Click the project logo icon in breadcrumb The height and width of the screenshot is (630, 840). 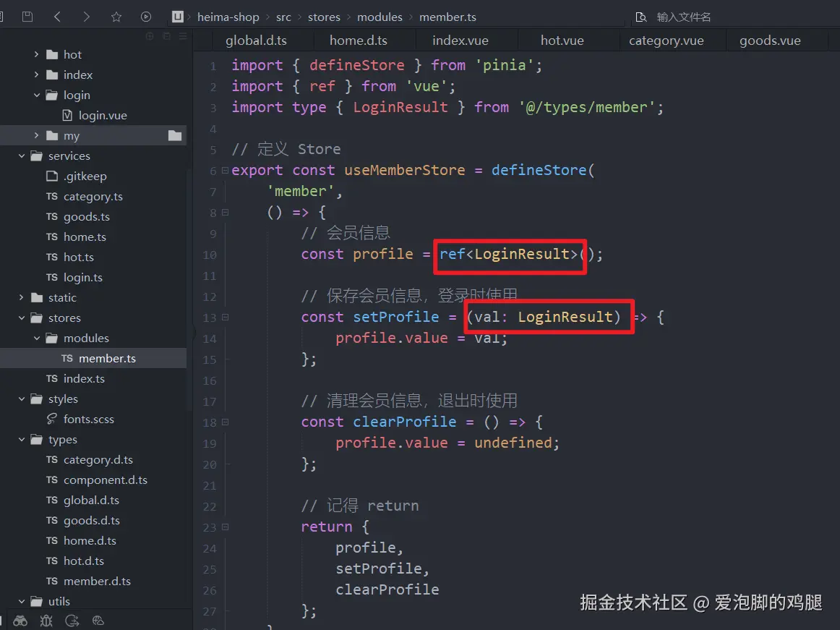click(177, 17)
